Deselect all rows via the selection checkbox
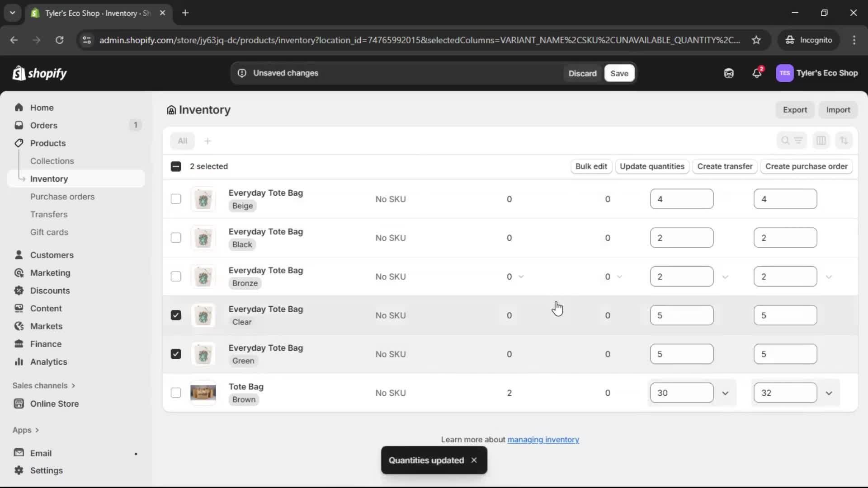The height and width of the screenshot is (488, 868). pos(176,166)
